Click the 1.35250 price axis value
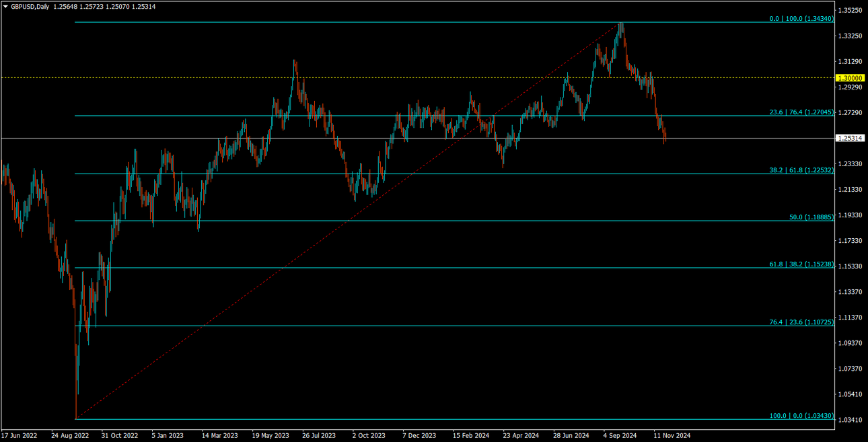 [x=851, y=10]
